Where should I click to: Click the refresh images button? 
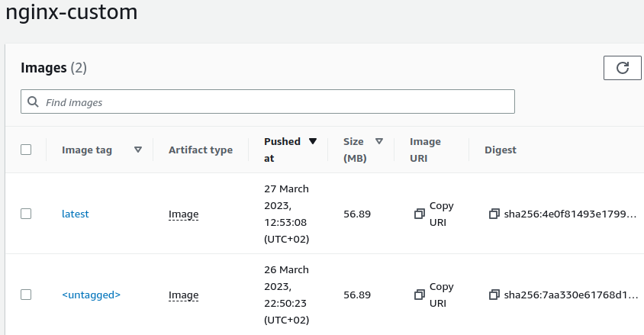pos(623,68)
